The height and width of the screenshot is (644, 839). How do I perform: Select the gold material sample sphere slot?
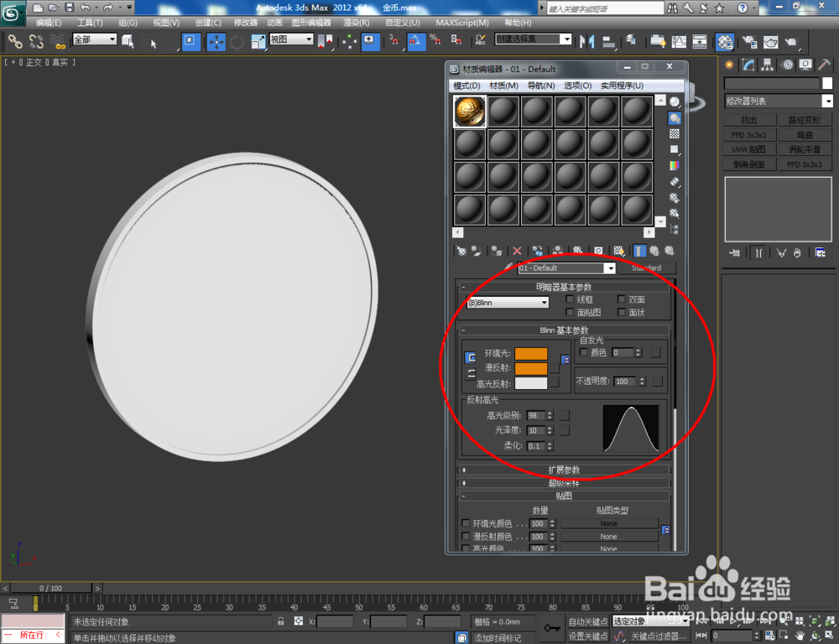469,110
